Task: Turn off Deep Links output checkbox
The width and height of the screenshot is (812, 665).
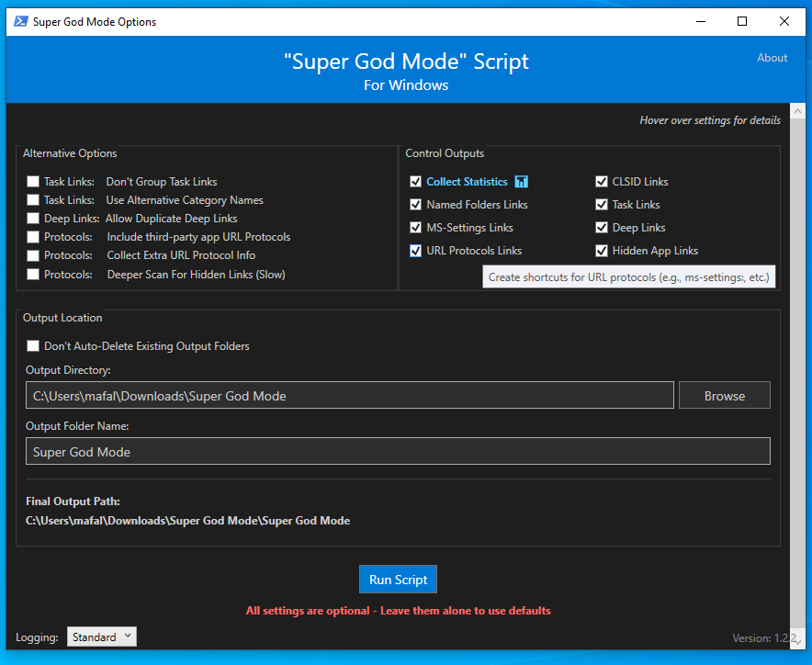Action: coord(602,228)
